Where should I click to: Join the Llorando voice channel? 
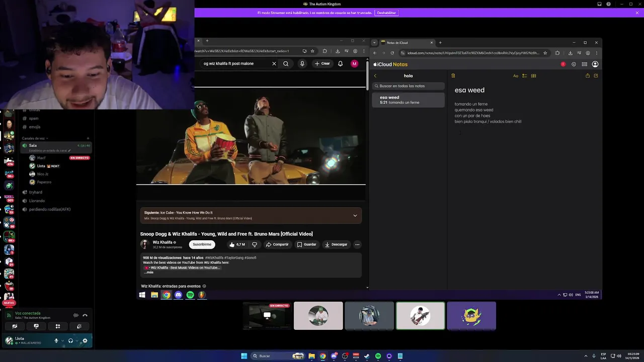pos(37,201)
